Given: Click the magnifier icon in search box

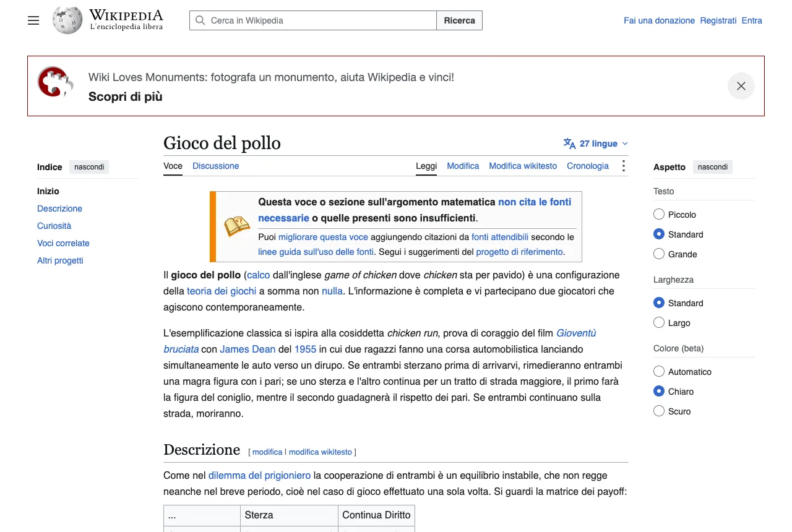Looking at the screenshot, I should [x=200, y=20].
